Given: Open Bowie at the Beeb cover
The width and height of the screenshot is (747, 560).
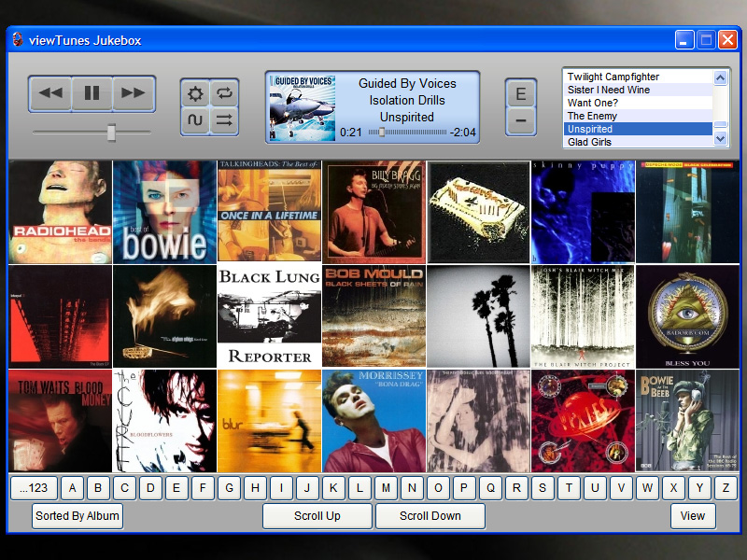Looking at the screenshot, I should [x=687, y=421].
